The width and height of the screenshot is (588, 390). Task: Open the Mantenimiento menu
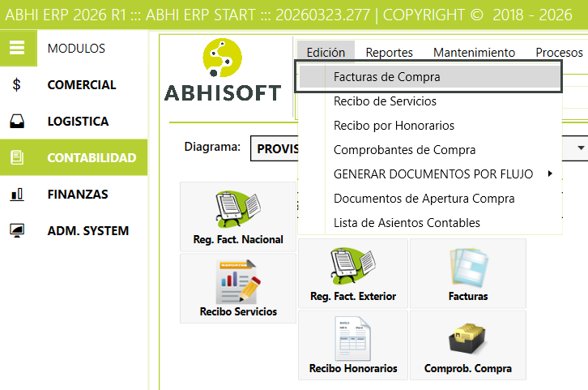(x=474, y=52)
